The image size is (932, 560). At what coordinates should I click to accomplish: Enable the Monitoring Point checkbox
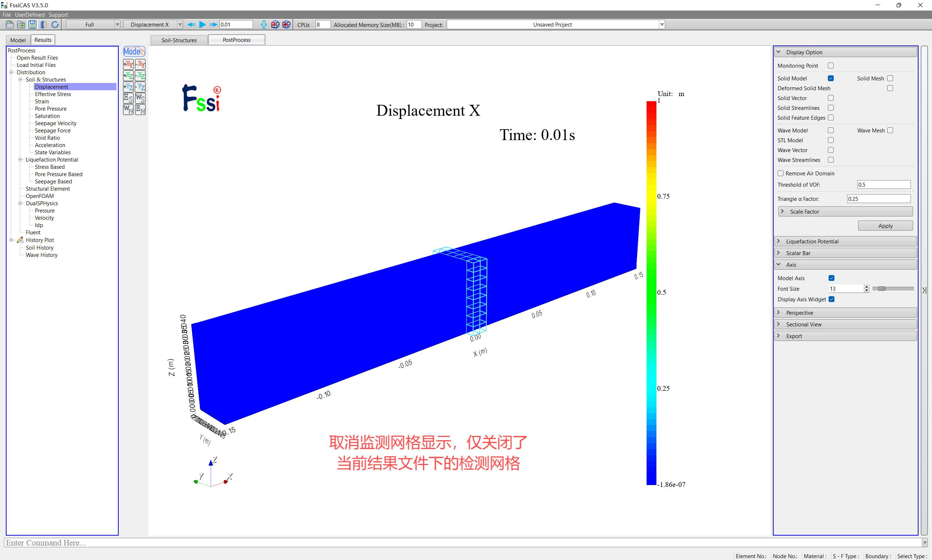[x=831, y=65]
